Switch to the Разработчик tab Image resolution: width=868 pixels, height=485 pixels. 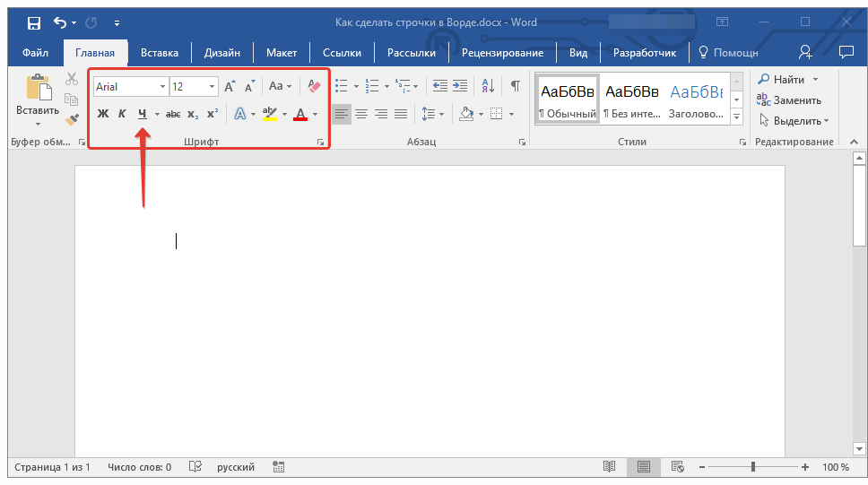pos(645,53)
